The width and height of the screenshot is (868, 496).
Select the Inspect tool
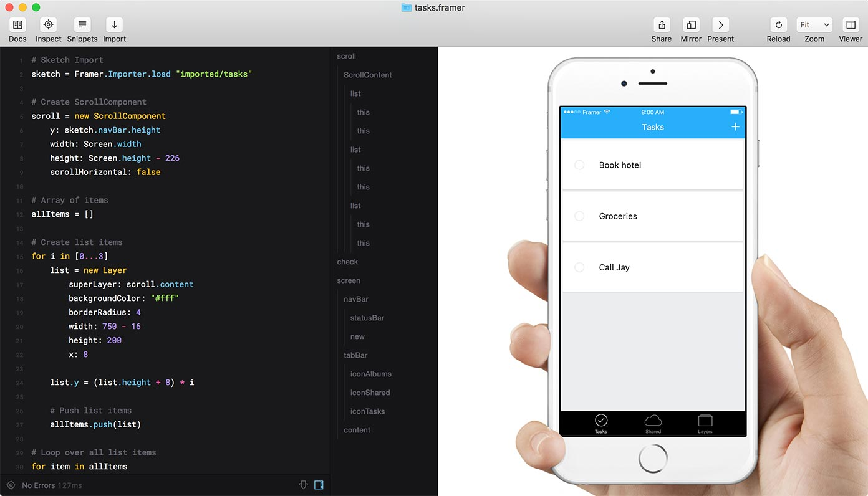[x=48, y=28]
